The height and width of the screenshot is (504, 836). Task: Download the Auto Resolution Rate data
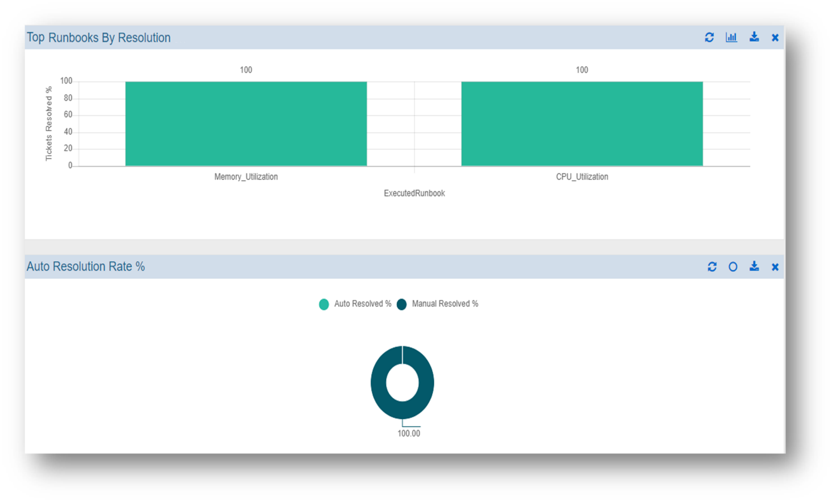[755, 266]
